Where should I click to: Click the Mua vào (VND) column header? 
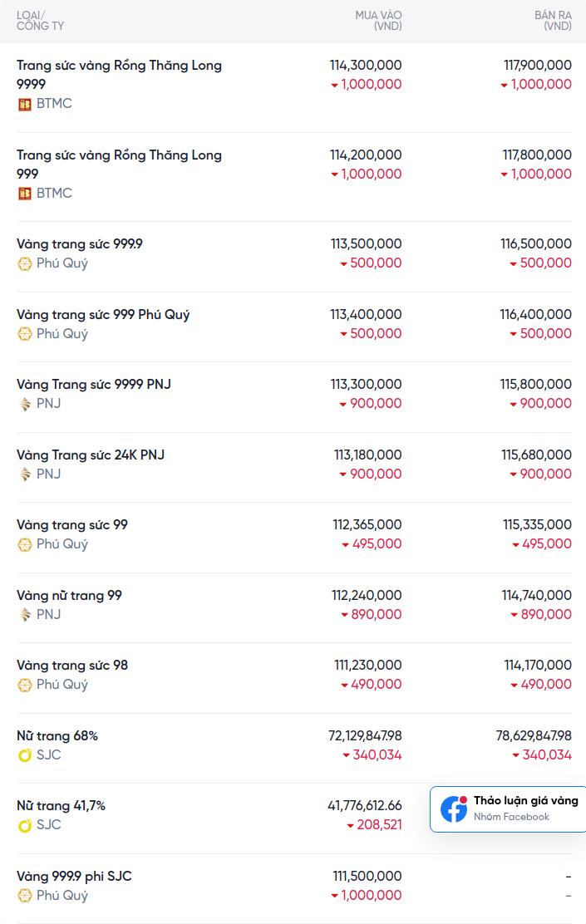[378, 21]
